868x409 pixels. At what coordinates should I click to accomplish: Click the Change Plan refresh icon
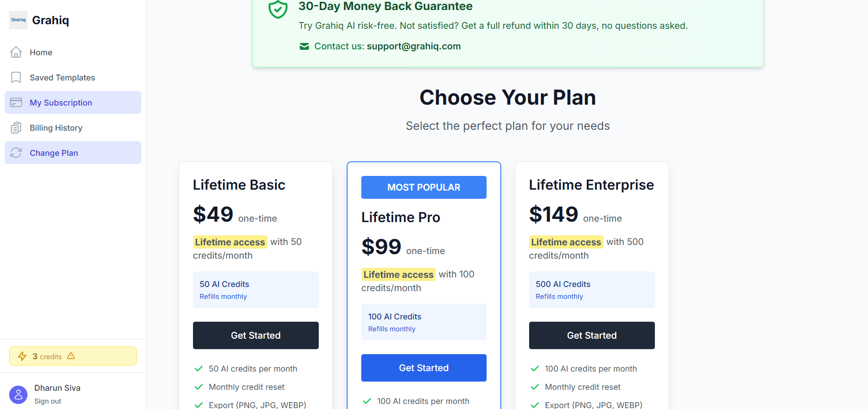pyautogui.click(x=16, y=153)
